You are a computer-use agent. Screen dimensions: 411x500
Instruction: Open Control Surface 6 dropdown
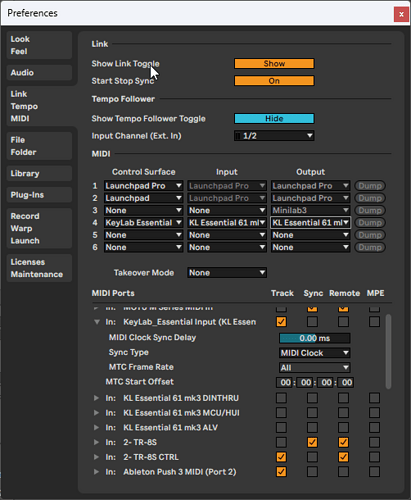tap(144, 247)
